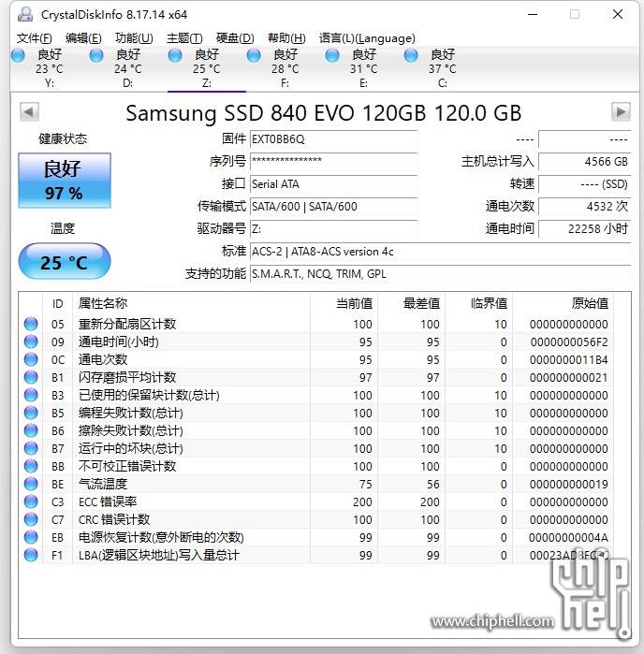The height and width of the screenshot is (654, 644).
Task: Go to previous disk with left arrow
Action: coord(29,111)
